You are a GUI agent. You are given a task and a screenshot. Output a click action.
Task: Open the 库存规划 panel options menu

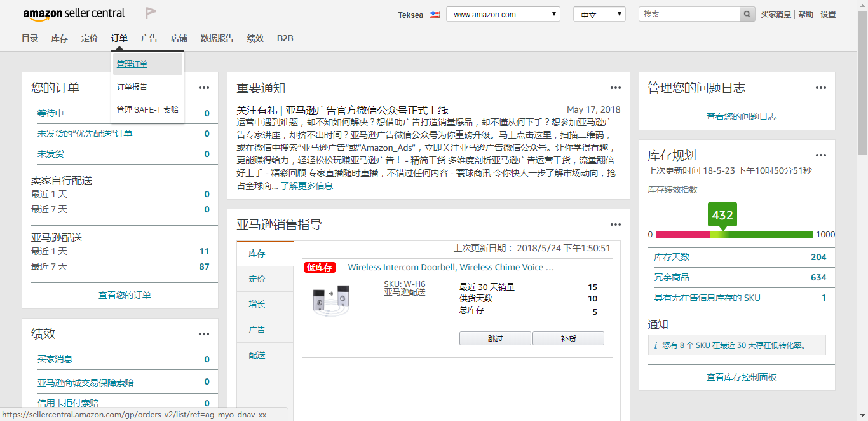click(x=821, y=155)
